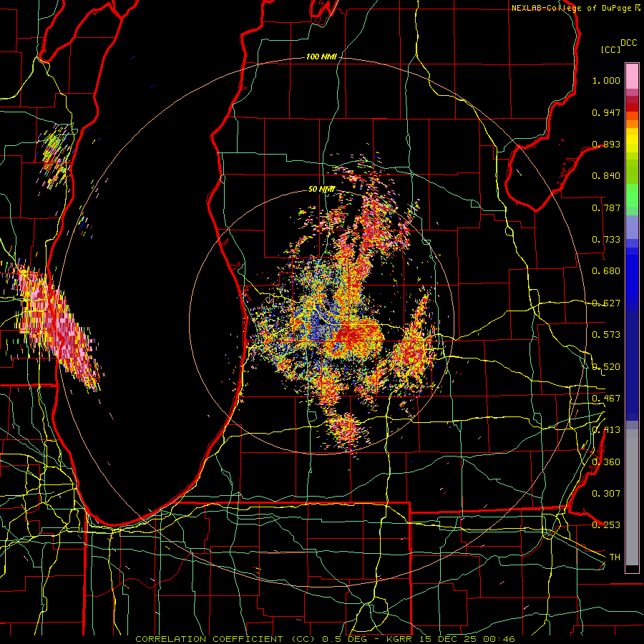
Task: Click the 50 NMI range ring label
Action: [321, 190]
